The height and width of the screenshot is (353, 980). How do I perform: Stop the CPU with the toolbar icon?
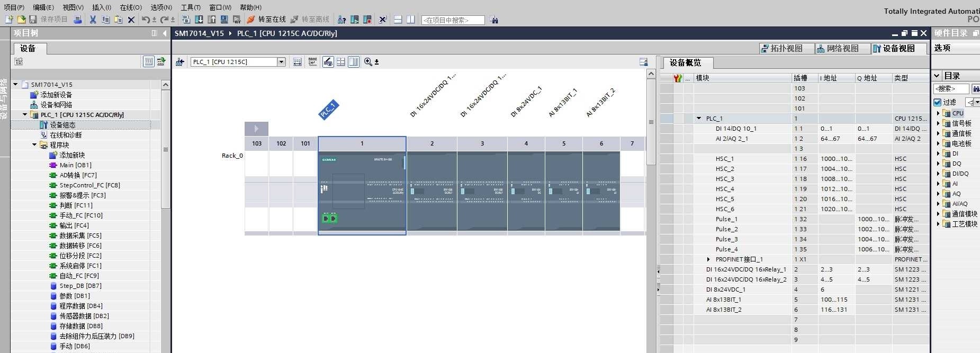pos(367,20)
